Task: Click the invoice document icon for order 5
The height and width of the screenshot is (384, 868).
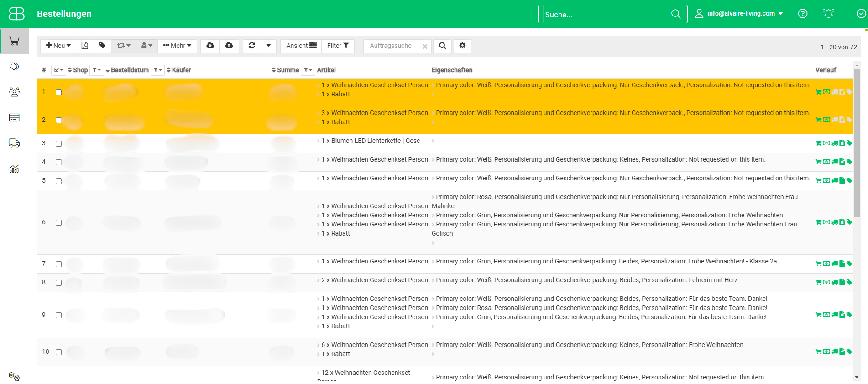Action: [x=842, y=181]
